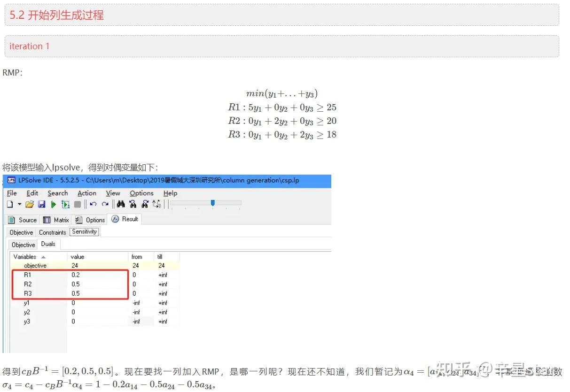This screenshot has height=392, width=570.
Task: Adjust the solver speed slider
Action: 212,203
